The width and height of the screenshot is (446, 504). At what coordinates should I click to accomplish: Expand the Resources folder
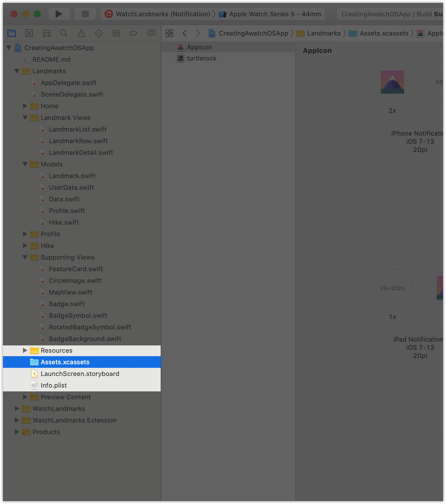click(x=25, y=350)
